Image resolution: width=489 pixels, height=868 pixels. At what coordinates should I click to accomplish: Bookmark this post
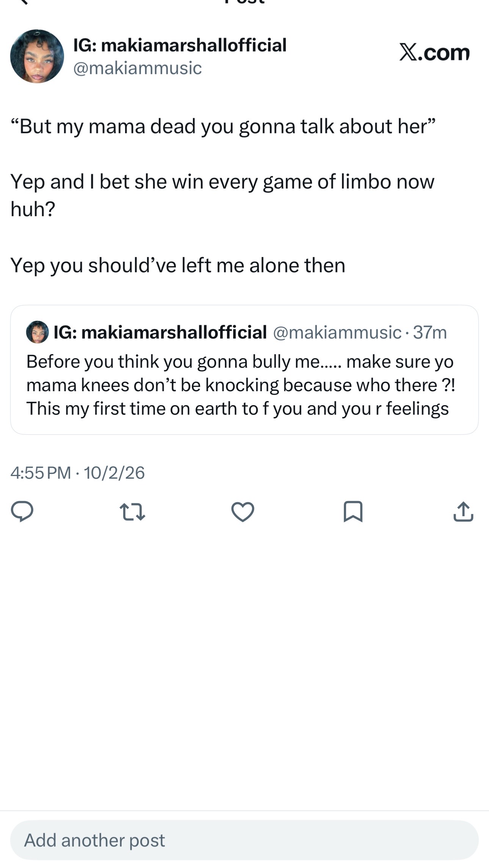pyautogui.click(x=353, y=512)
